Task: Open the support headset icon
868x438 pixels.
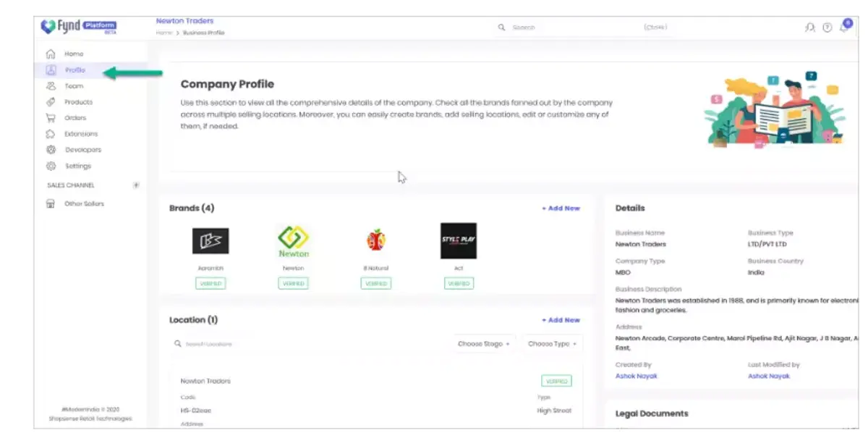Action: pos(809,28)
